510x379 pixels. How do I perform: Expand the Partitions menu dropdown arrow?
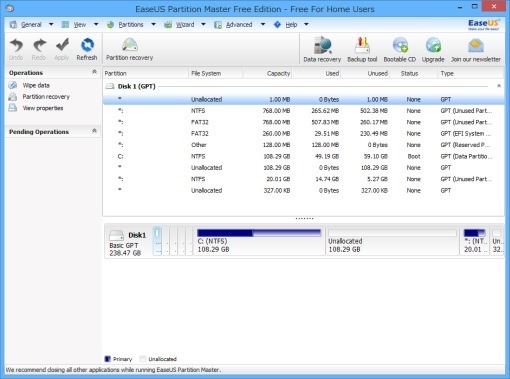[x=153, y=24]
